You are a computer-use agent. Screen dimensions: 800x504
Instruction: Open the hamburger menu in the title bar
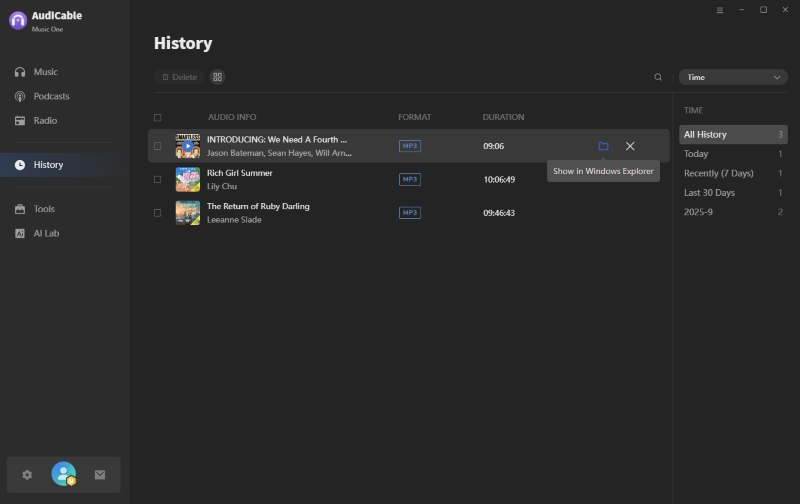point(720,10)
